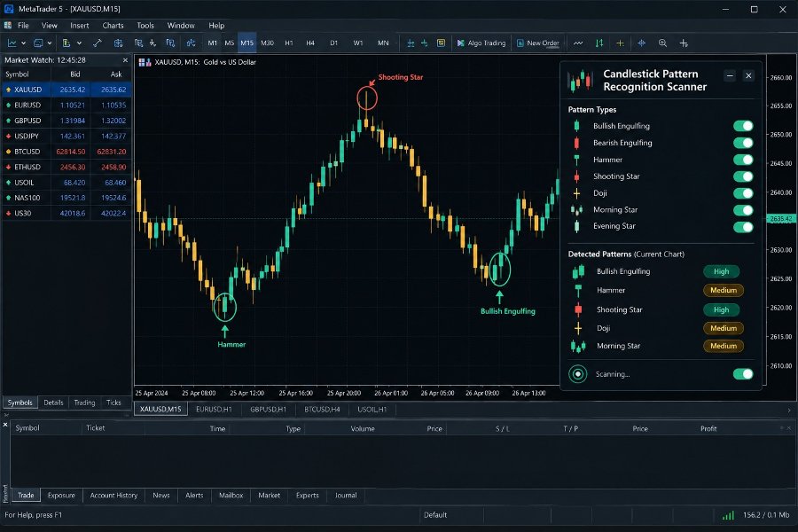Viewport: 798px width, 532px height.
Task: Open the View menu
Action: (x=50, y=26)
